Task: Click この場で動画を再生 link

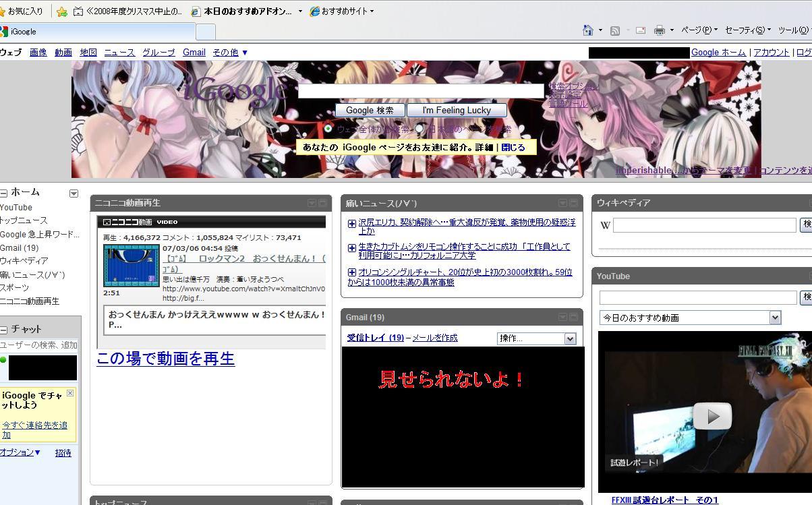Action: tap(165, 358)
